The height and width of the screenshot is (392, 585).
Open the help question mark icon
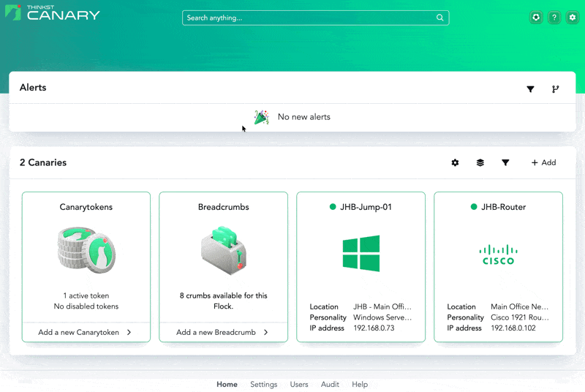click(x=554, y=17)
